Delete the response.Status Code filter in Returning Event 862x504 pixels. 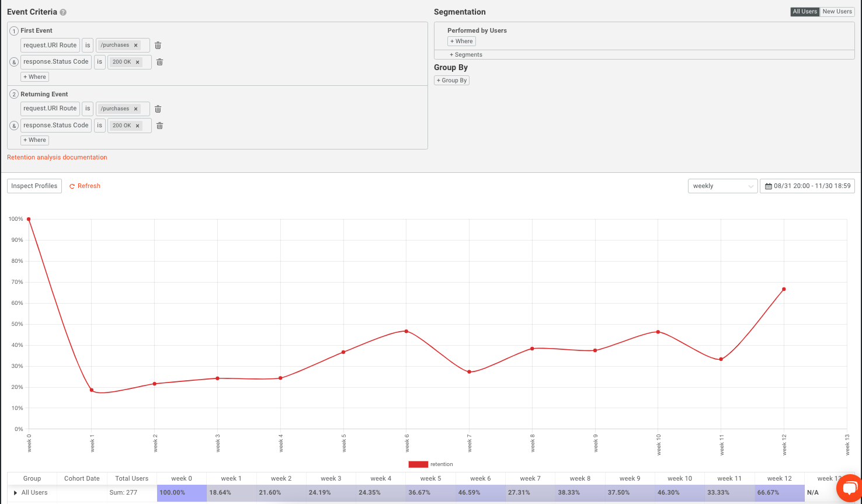pos(159,125)
